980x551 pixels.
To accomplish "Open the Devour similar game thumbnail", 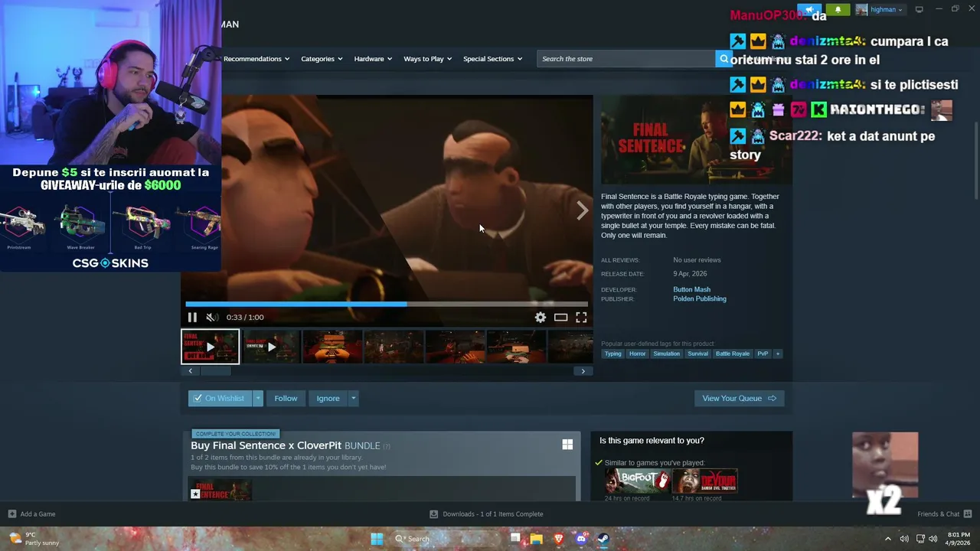I will point(704,481).
